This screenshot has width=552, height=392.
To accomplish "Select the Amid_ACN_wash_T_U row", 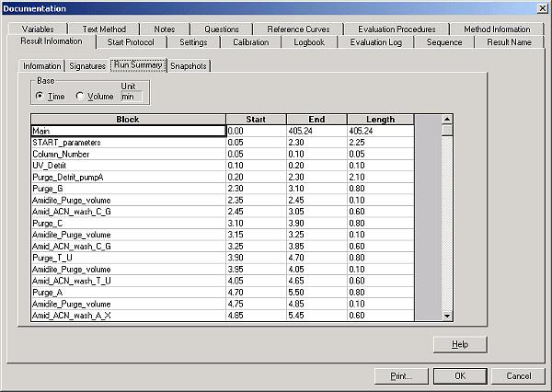I will tap(223, 281).
